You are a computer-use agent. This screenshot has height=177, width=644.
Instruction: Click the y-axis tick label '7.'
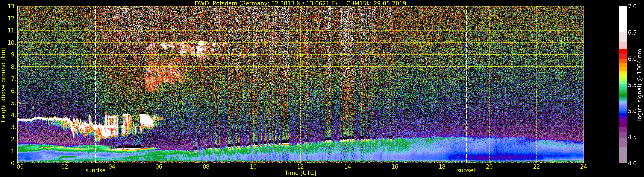pyautogui.click(x=13, y=79)
